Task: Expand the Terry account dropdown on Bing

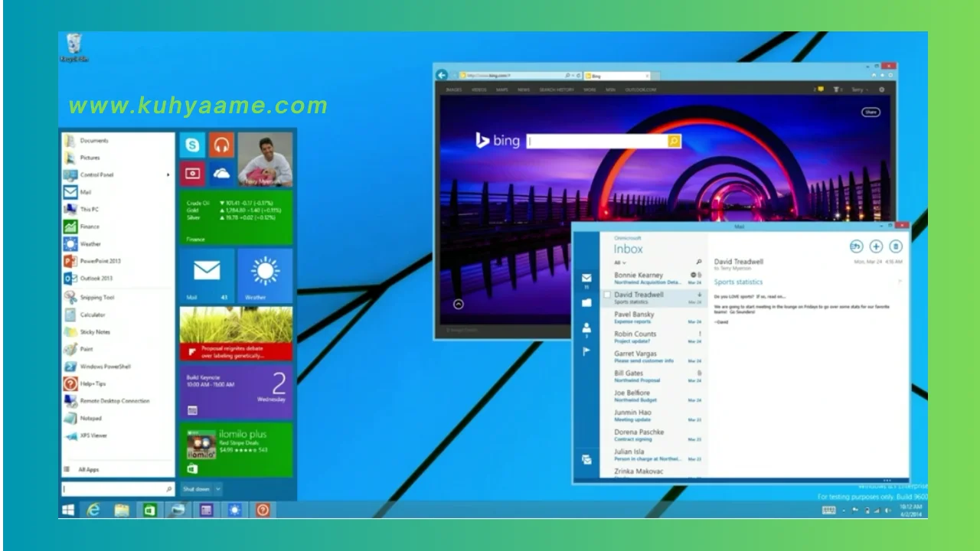Action: point(860,90)
